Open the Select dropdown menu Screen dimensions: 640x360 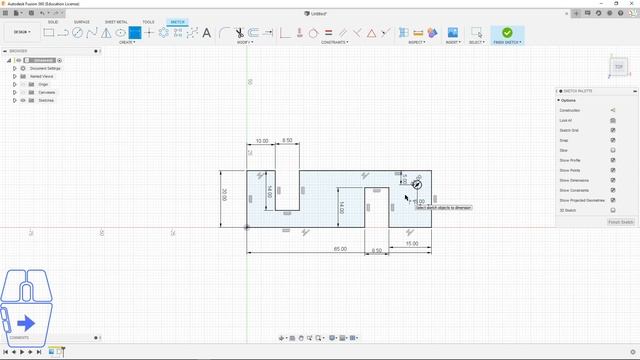[476, 42]
